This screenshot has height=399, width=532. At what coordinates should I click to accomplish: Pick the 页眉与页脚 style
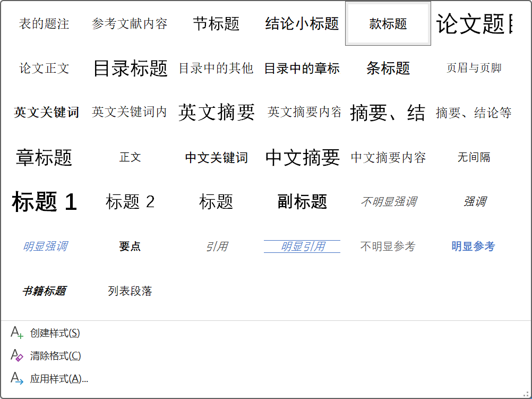coord(474,69)
